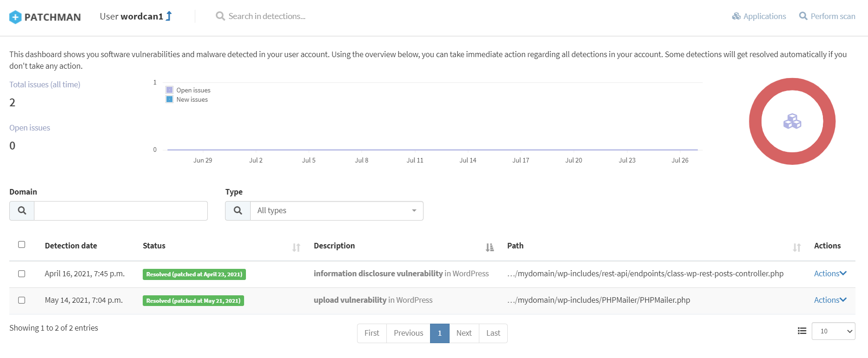The height and width of the screenshot is (358, 868).
Task: Check the April 16, 2021 detection row
Action: pyautogui.click(x=21, y=274)
